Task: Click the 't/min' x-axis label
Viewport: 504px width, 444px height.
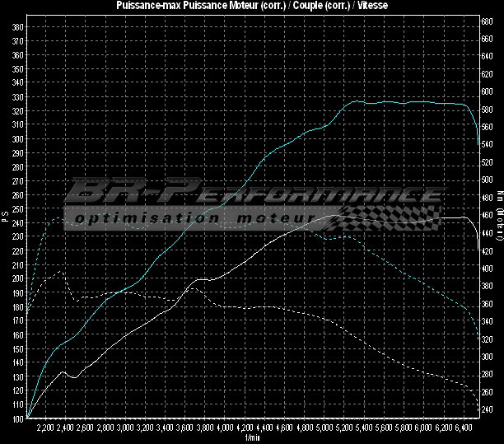Action: coord(251,437)
